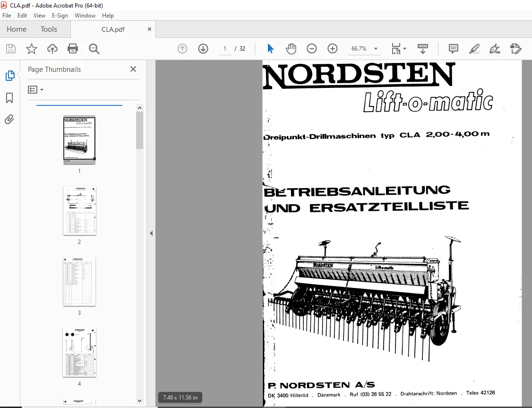Collapse the navigation pane with the left arrow
Viewport: 532px width, 408px height.
[x=151, y=233]
